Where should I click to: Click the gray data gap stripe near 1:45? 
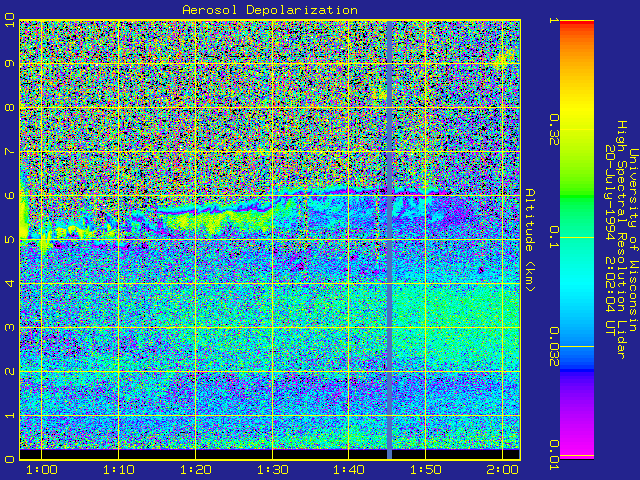click(x=389, y=240)
